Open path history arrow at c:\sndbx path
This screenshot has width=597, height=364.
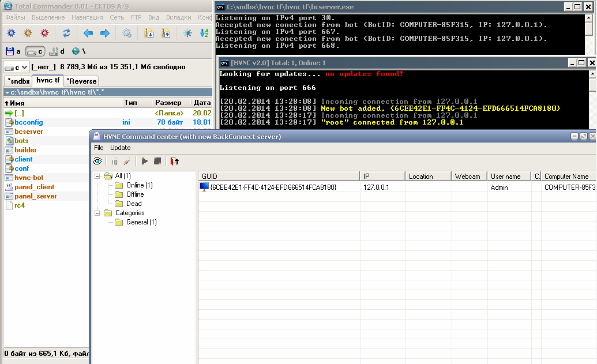7,92
